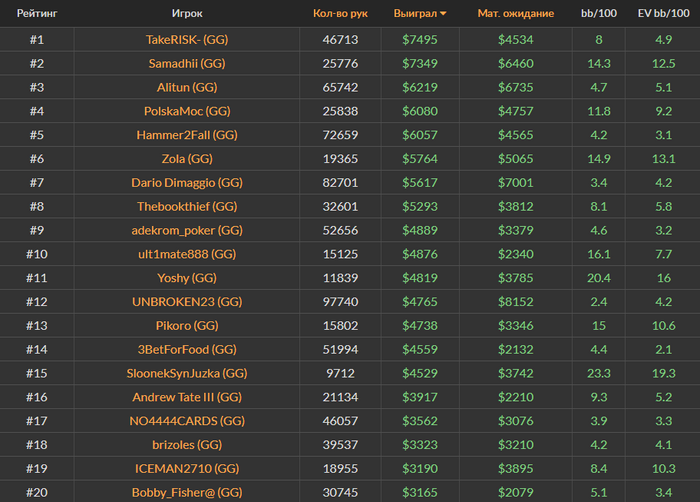Open adekrom_poker (GG) player stats

(x=187, y=230)
